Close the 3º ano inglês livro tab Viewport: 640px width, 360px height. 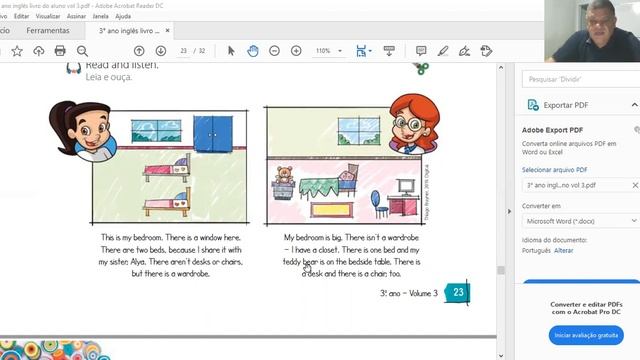167,31
